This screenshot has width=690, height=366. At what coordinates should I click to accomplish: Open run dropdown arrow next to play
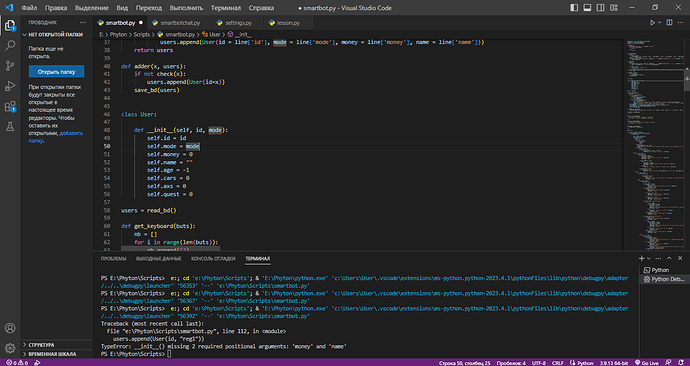659,22
